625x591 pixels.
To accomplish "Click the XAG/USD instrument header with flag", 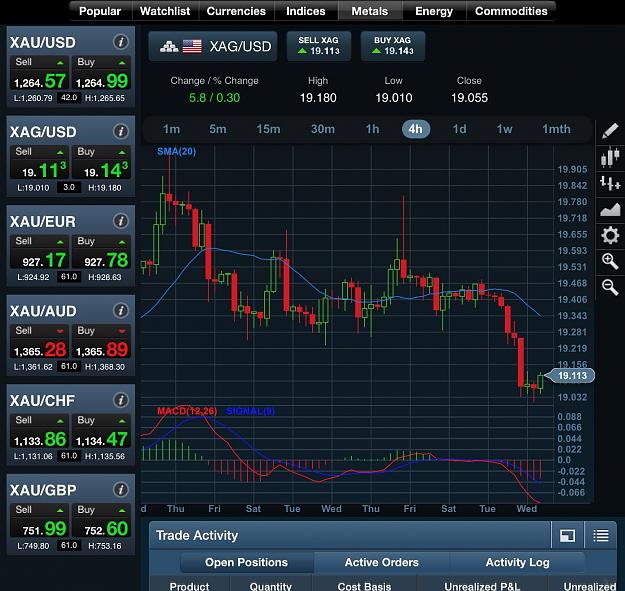I will 213,46.
